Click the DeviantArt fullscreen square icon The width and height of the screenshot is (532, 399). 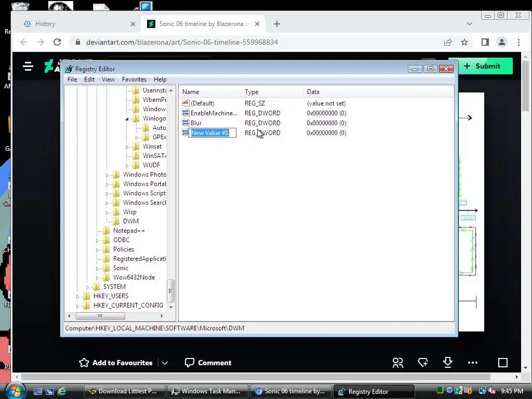pos(503,363)
